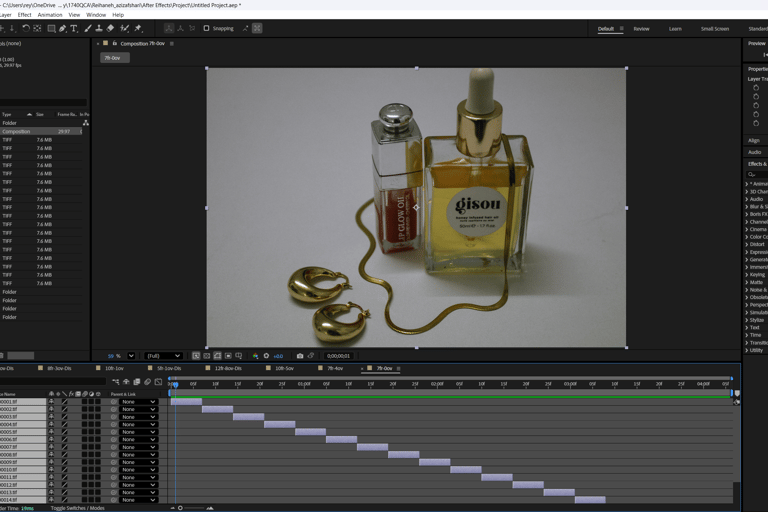Viewport: 768px width, 512px height.
Task: Pick the Rectangle shape tool
Action: 51,29
